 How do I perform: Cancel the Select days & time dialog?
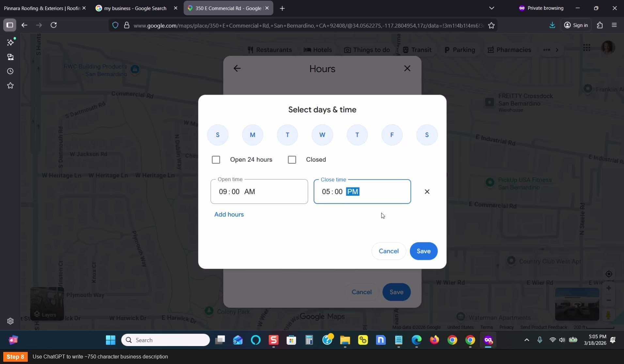click(x=388, y=251)
